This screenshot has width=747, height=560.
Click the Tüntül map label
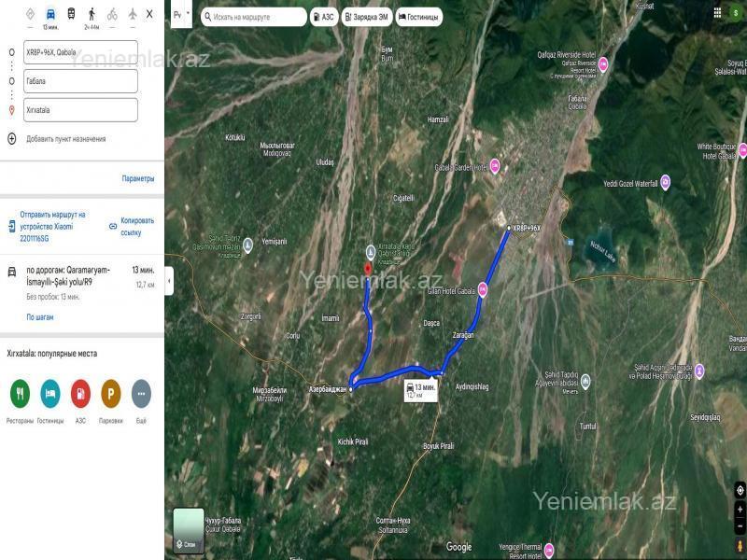click(x=588, y=427)
